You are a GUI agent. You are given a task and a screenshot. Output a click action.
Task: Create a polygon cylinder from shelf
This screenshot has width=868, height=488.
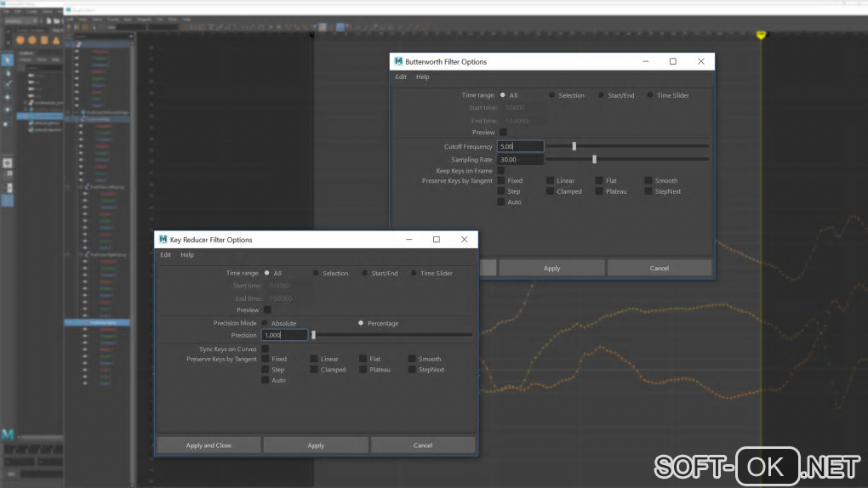pyautogui.click(x=43, y=41)
